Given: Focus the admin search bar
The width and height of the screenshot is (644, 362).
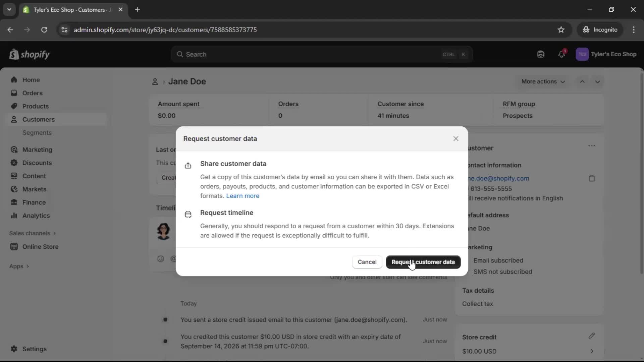Looking at the screenshot, I should (322, 54).
